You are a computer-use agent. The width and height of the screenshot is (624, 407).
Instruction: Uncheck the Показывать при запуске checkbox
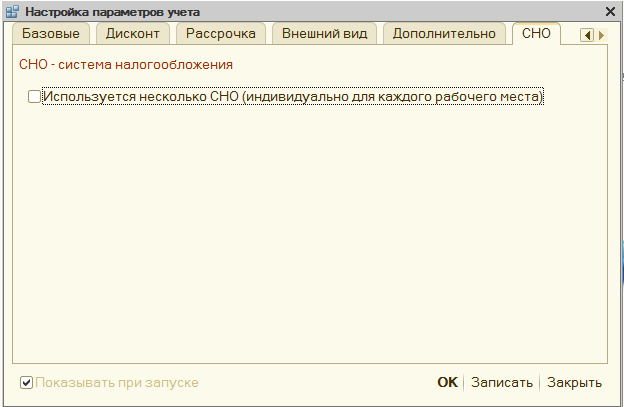26,383
